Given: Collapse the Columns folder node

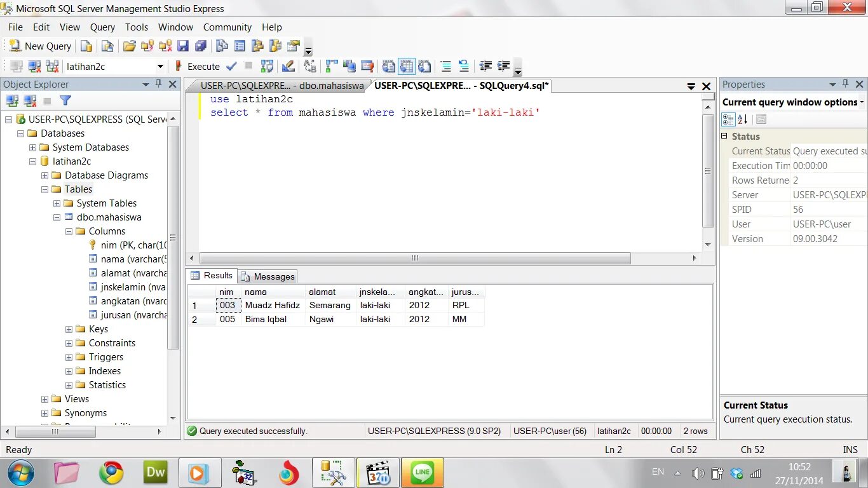Looking at the screenshot, I should pyautogui.click(x=69, y=231).
